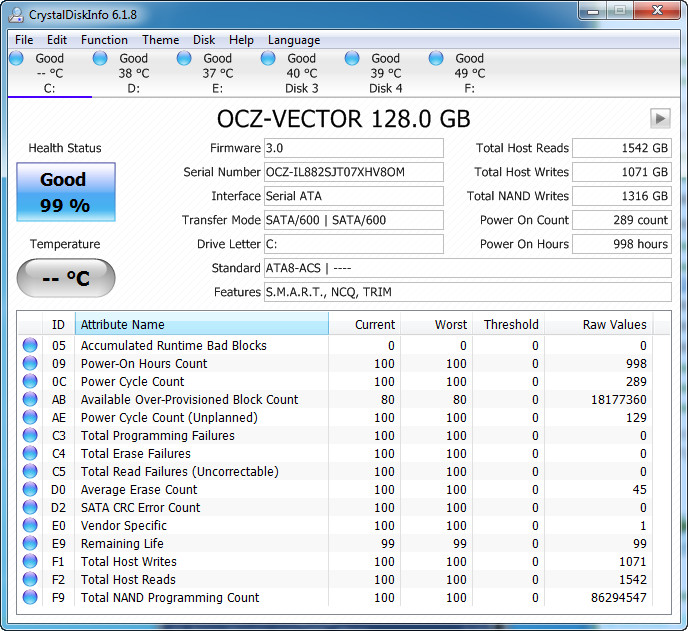The image size is (688, 631).
Task: Click the Firmware 3.0 field
Action: point(354,148)
